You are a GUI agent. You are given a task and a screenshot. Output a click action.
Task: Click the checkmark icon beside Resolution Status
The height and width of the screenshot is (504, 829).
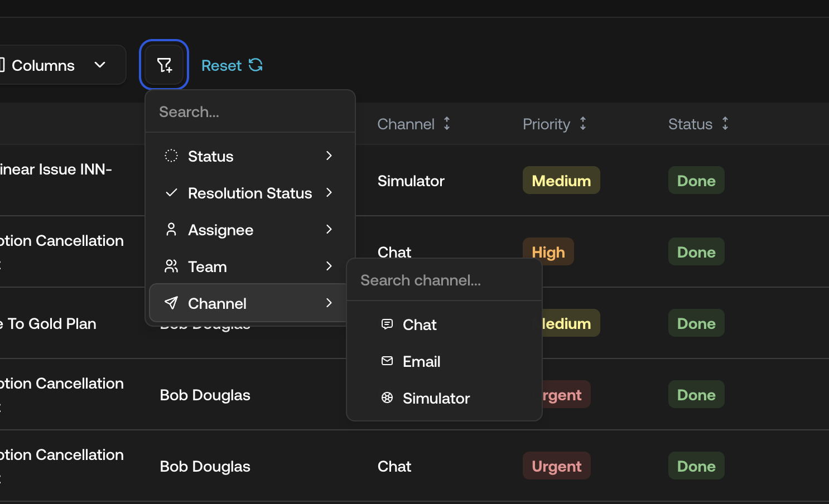[171, 193]
